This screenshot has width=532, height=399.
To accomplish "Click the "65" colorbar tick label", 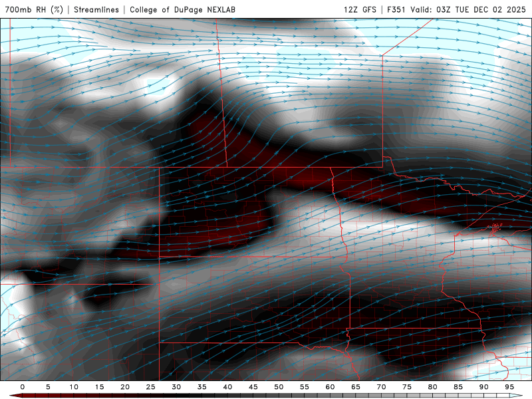I will [x=356, y=387].
